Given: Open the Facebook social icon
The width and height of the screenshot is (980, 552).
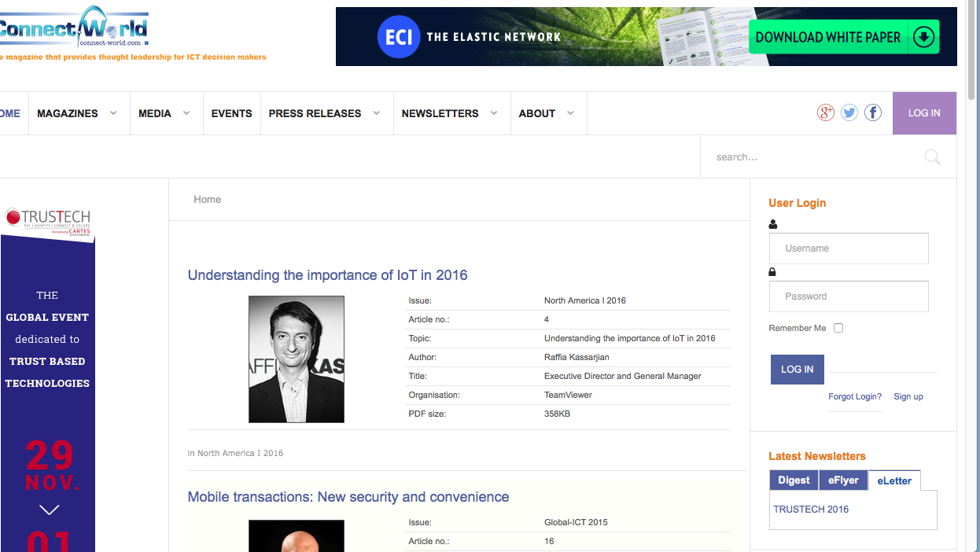Looking at the screenshot, I should 873,112.
